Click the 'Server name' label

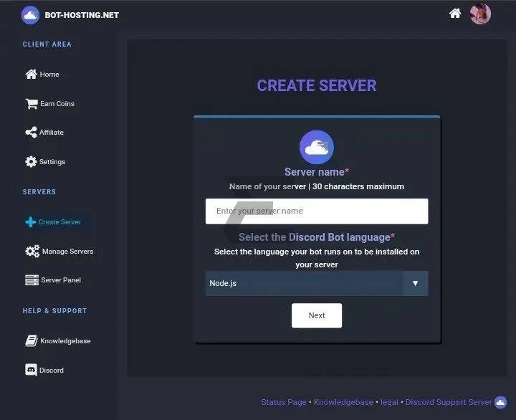tap(317, 172)
